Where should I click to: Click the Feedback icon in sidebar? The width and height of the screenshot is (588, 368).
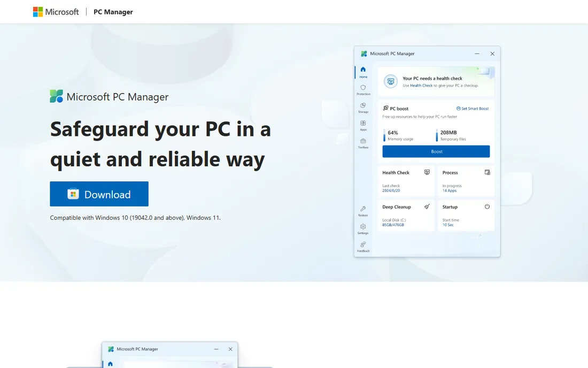pyautogui.click(x=363, y=244)
